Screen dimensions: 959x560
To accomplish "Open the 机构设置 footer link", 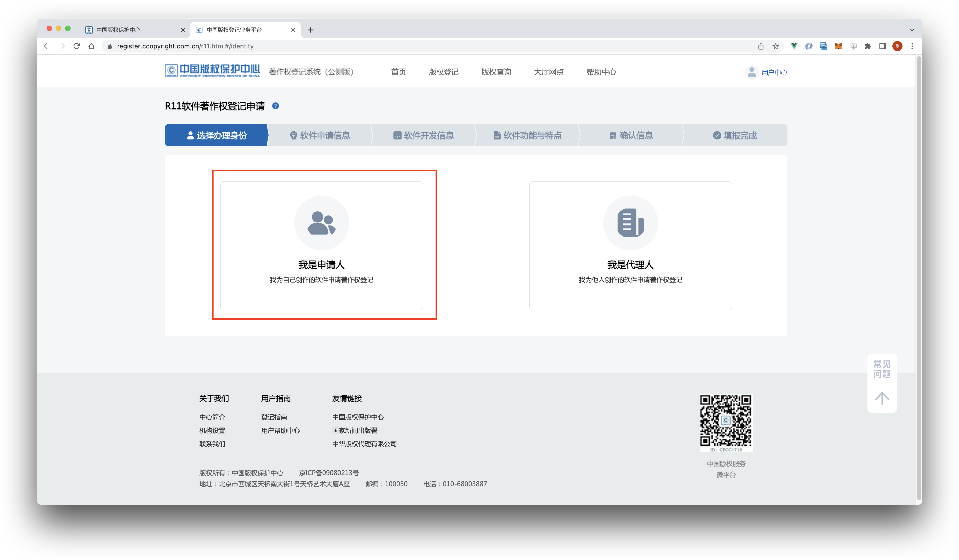I will pyautogui.click(x=212, y=430).
